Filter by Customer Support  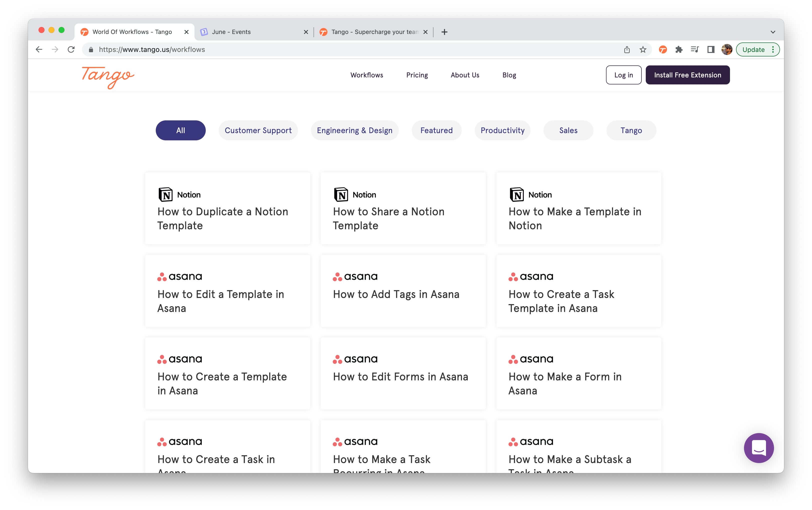coord(258,130)
